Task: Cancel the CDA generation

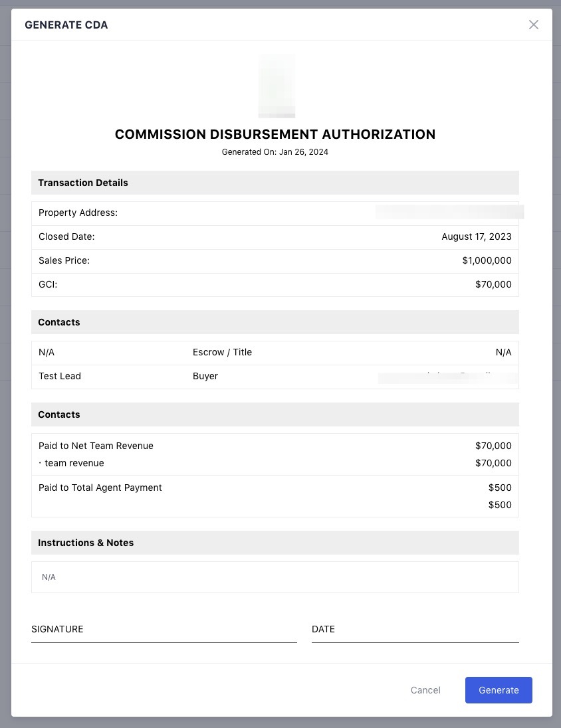Action: pyautogui.click(x=425, y=690)
